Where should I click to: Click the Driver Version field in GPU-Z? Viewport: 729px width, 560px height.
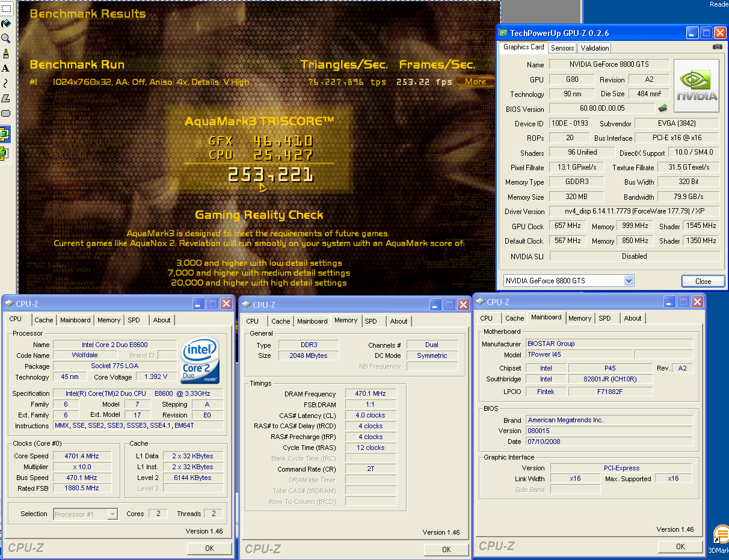tap(634, 212)
